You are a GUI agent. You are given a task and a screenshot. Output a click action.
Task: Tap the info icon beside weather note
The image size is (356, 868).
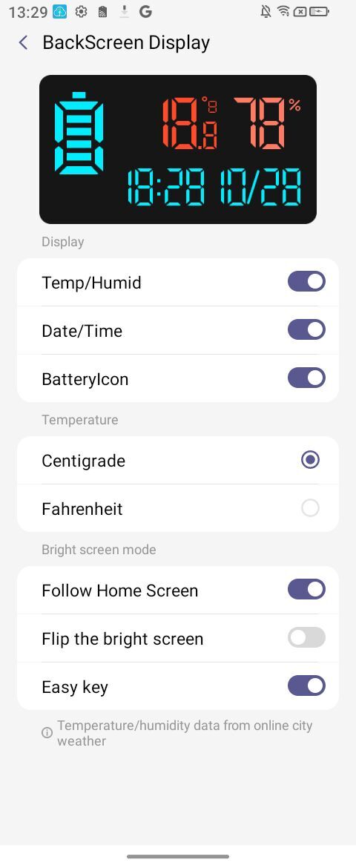point(47,732)
